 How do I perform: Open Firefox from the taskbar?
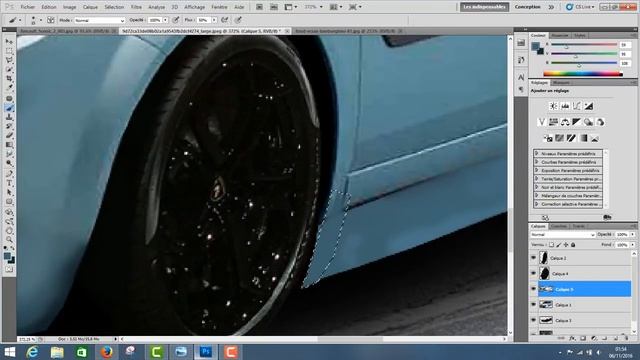click(107, 352)
